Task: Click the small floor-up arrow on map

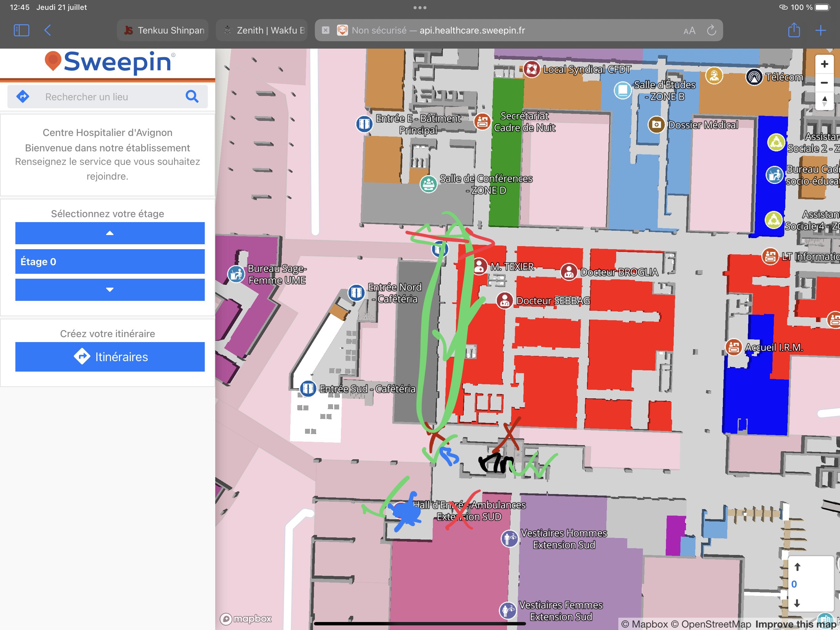Action: point(797,567)
